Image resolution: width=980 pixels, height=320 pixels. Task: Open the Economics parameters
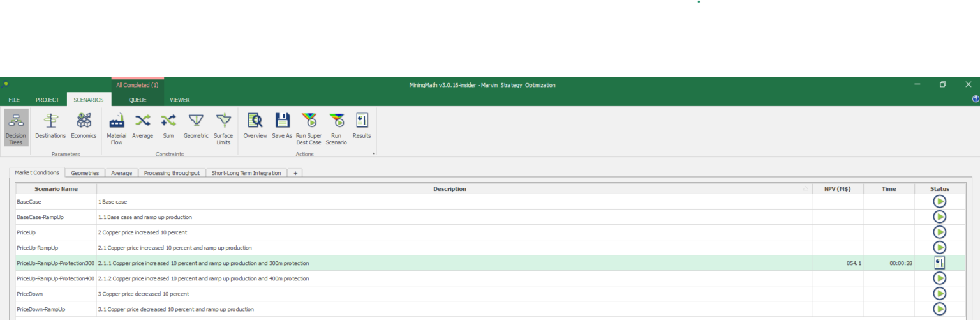(x=84, y=128)
